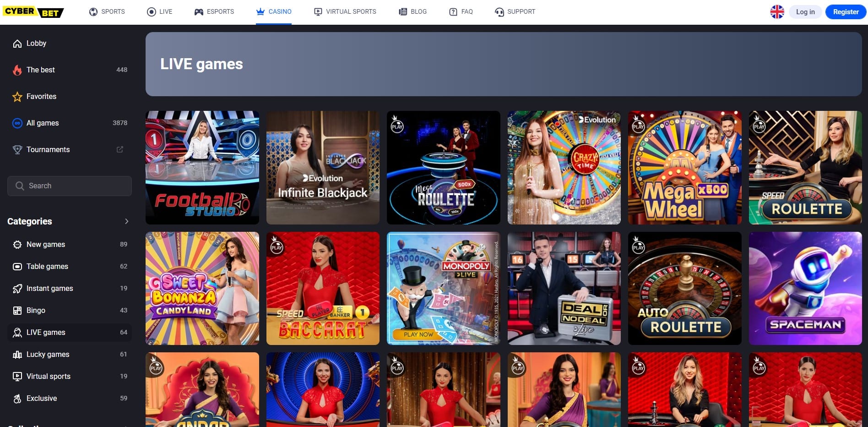Launch Speed Baccarat game

pos(323,289)
